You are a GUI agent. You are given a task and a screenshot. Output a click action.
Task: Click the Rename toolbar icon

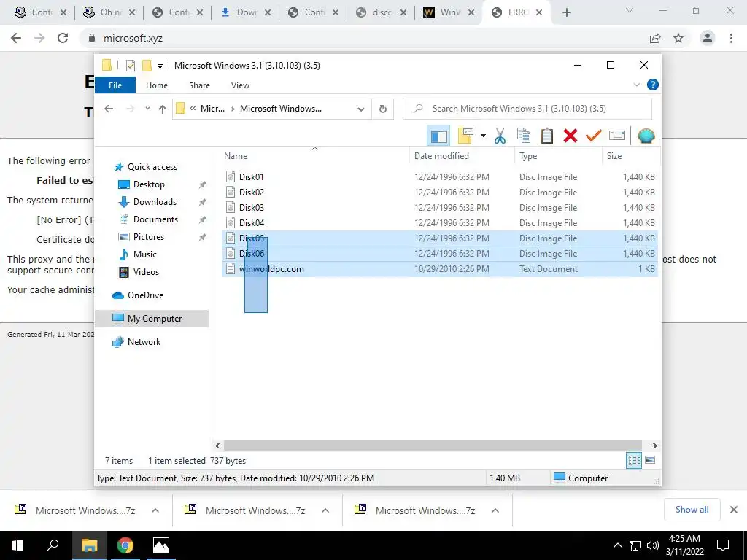tap(617, 136)
